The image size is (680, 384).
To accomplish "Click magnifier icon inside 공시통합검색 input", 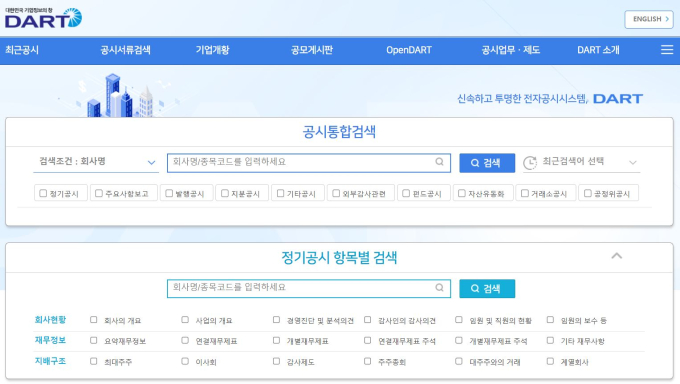I will coord(439,162).
